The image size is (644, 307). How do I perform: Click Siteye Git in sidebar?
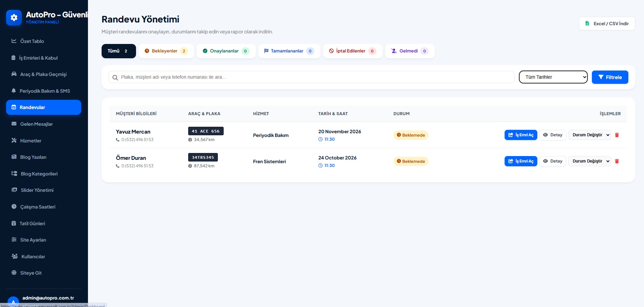click(44, 273)
